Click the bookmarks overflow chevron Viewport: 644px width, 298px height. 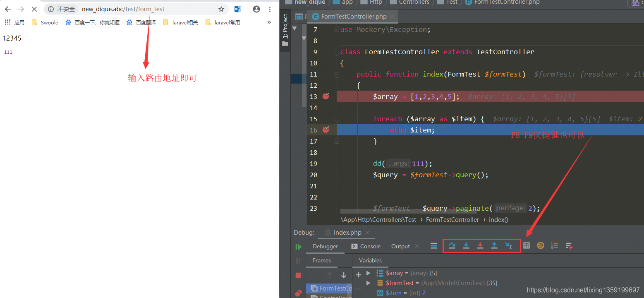269,22
